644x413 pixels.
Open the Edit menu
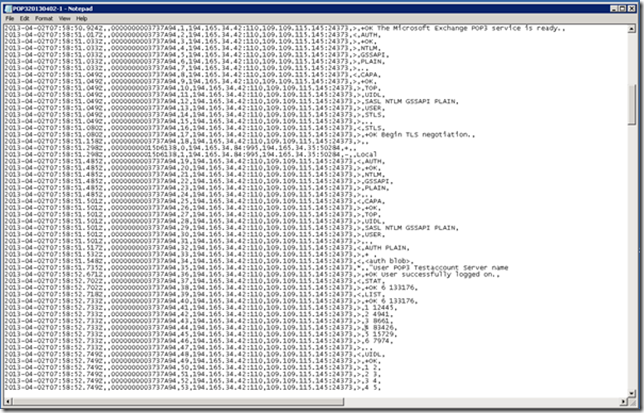[x=26, y=18]
